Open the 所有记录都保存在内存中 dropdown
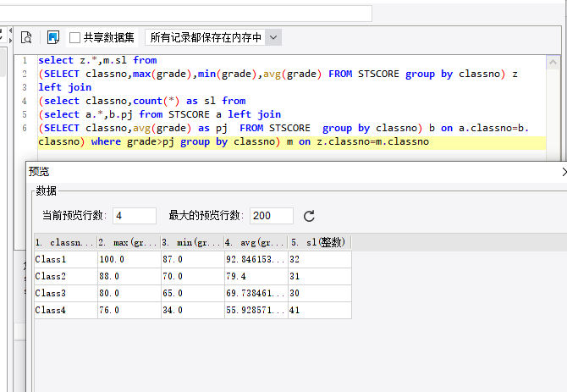This screenshot has width=567, height=392. 273,37
